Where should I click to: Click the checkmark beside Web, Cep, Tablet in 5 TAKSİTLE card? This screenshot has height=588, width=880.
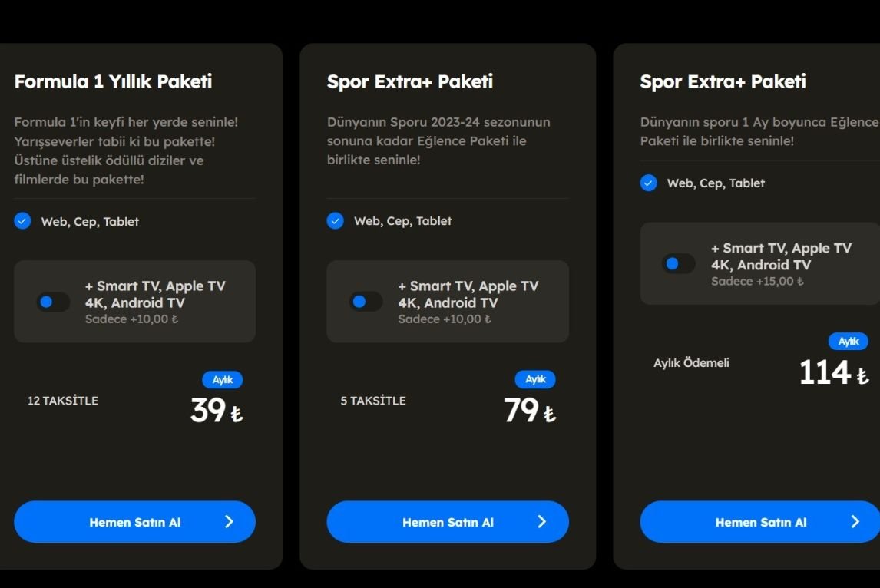(335, 221)
